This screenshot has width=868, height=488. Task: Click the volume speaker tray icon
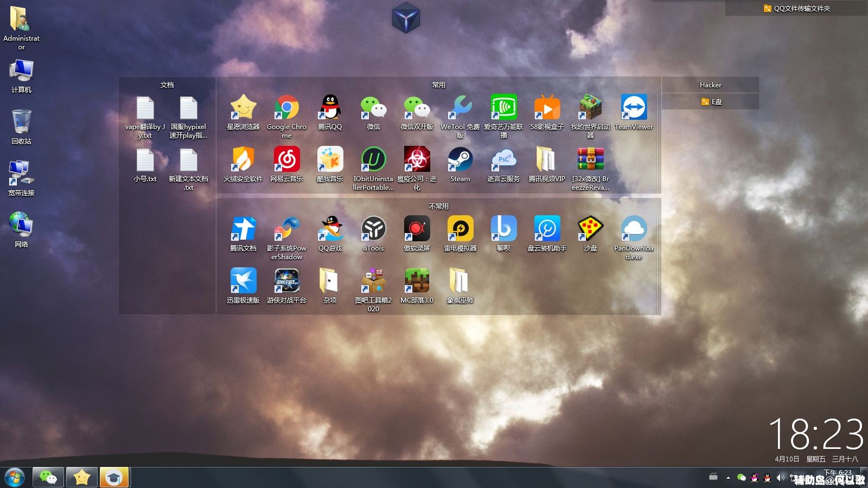781,478
